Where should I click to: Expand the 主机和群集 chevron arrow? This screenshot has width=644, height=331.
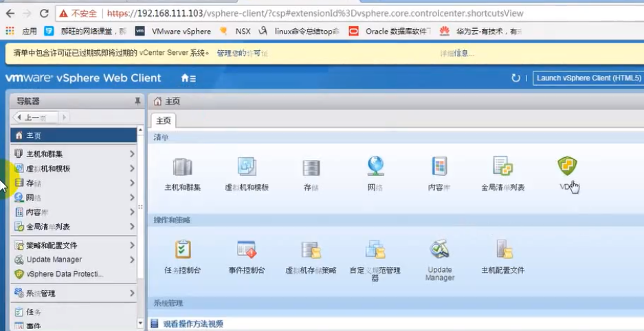pyautogui.click(x=132, y=154)
